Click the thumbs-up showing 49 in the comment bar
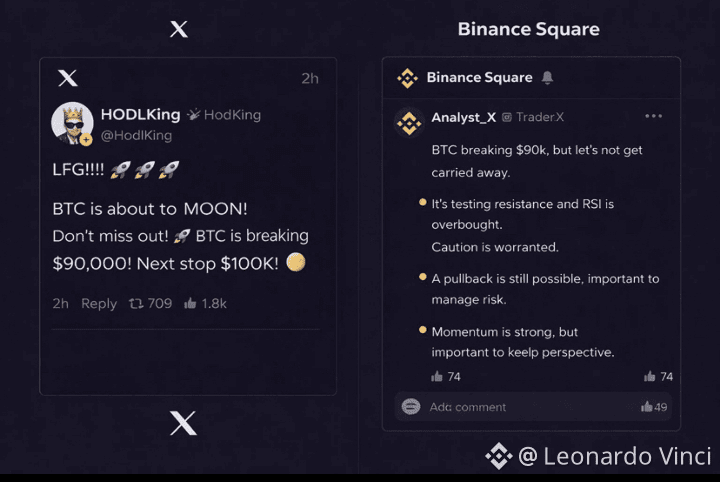This screenshot has width=720, height=482. coord(647,407)
